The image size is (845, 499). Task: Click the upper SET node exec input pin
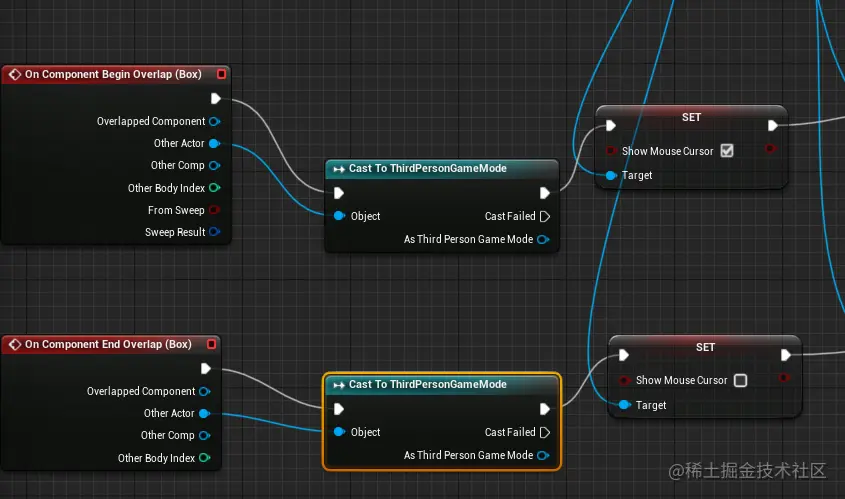pyautogui.click(x=611, y=126)
